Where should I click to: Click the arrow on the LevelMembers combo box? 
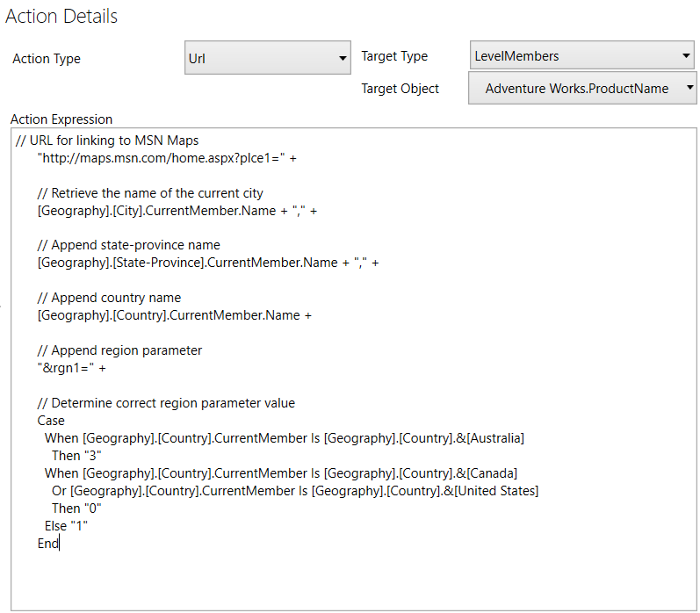(686, 56)
